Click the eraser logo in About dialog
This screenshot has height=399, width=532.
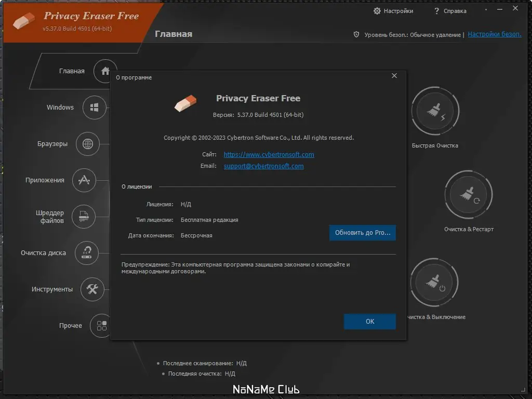(x=185, y=103)
